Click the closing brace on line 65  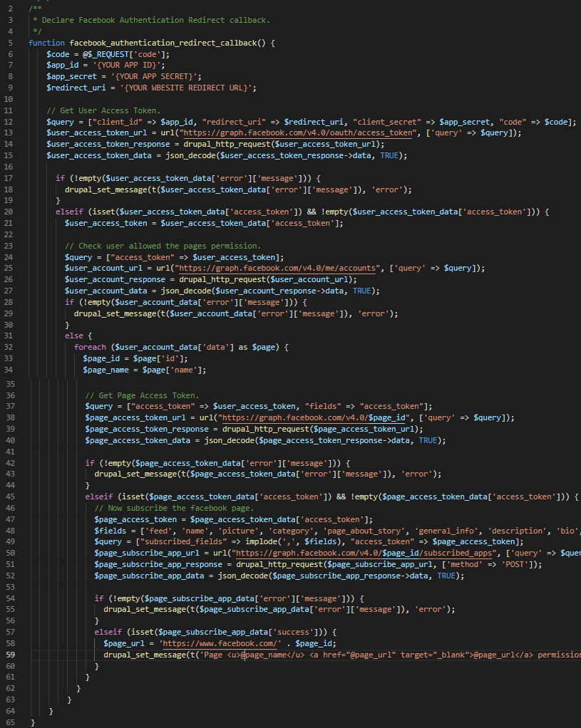(x=33, y=722)
